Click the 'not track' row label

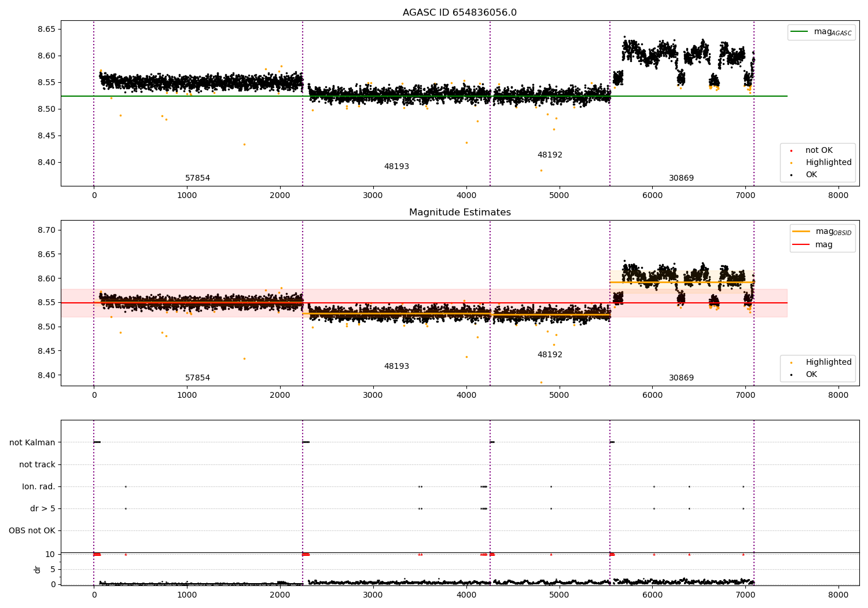tap(37, 465)
